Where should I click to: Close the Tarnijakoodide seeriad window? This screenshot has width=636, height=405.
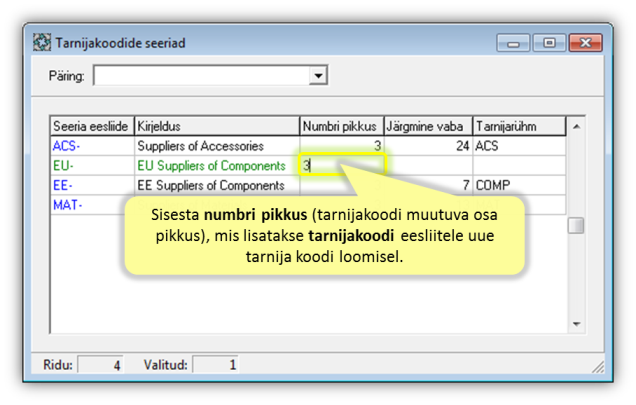coord(583,43)
